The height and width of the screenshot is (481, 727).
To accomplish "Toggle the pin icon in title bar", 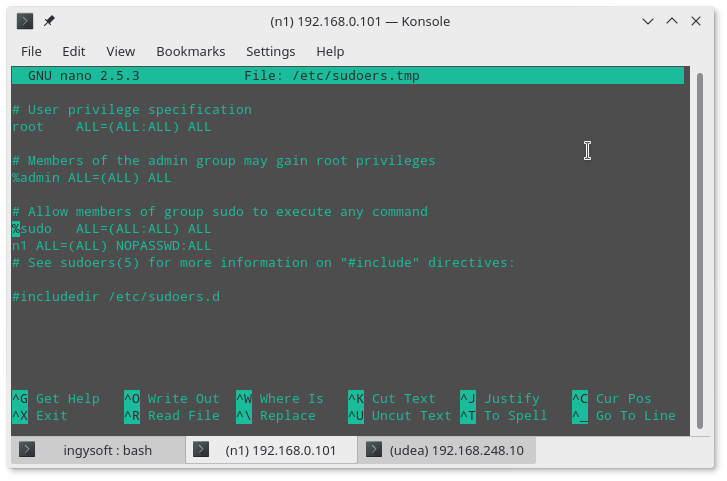I will click(49, 21).
